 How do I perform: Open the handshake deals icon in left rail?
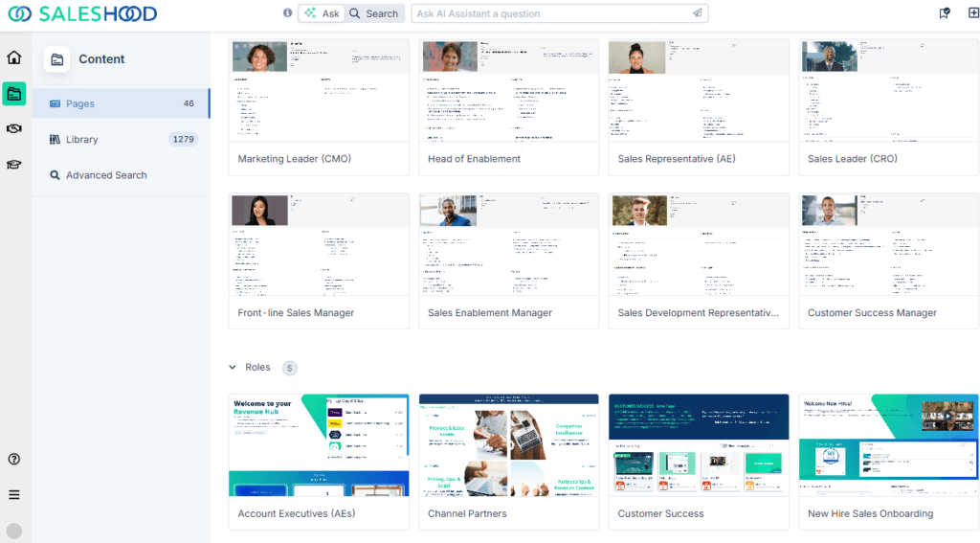click(x=13, y=129)
